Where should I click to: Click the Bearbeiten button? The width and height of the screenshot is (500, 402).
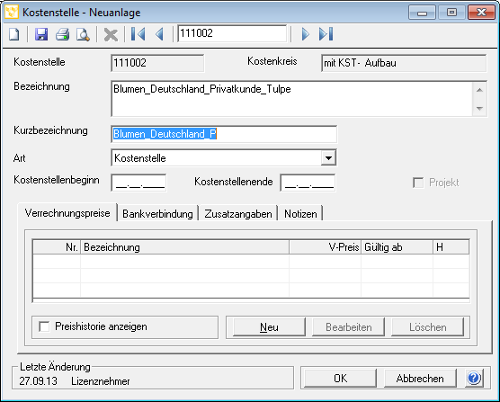click(x=348, y=327)
